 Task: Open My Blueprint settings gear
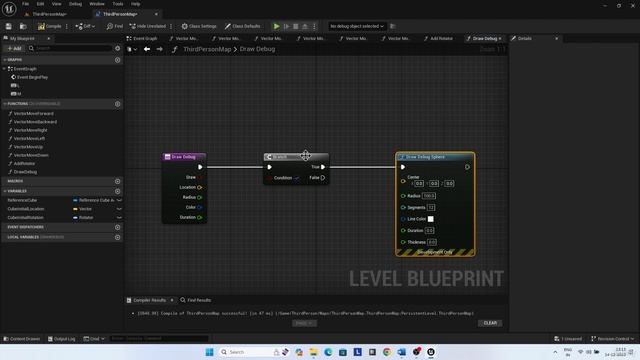(x=118, y=48)
